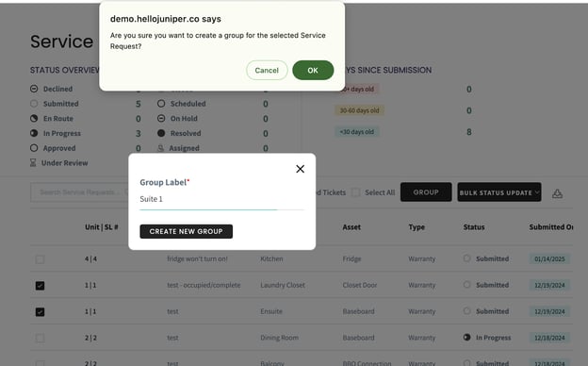Cancel the browser confirmation alert
The width and height of the screenshot is (588, 366).
(267, 70)
